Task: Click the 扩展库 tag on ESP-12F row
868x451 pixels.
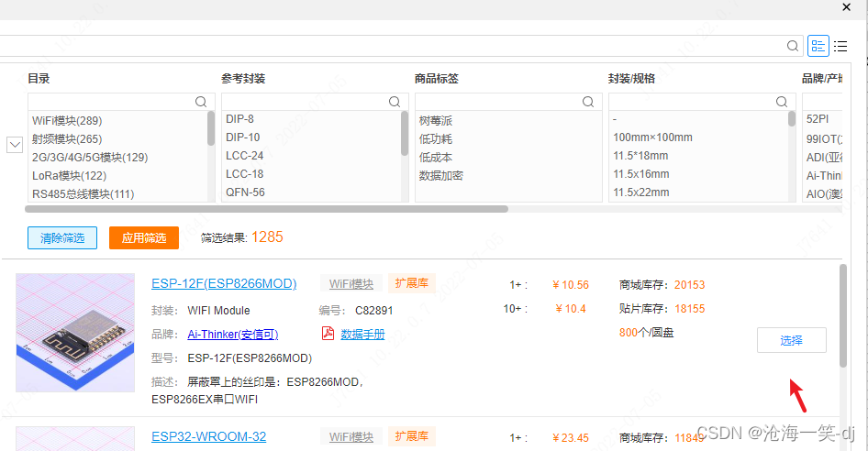Action: click(412, 283)
